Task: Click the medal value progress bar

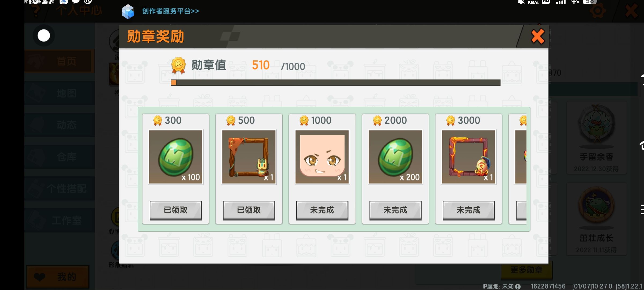Action: pyautogui.click(x=335, y=83)
